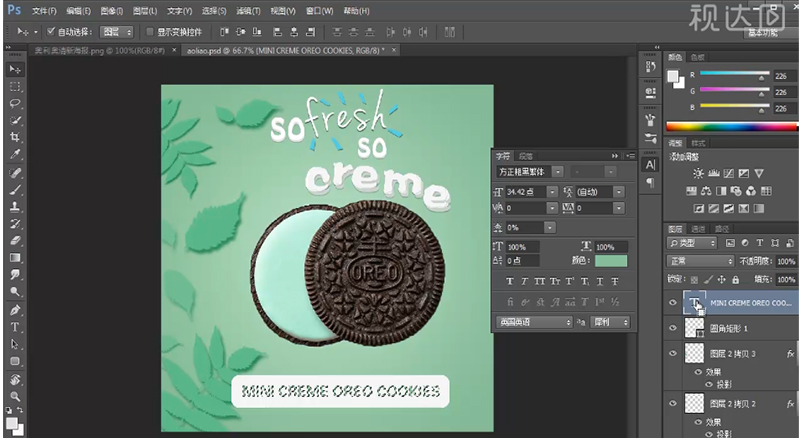The width and height of the screenshot is (800, 438).
Task: Switch to the 色板 panel tab
Action: [697, 57]
